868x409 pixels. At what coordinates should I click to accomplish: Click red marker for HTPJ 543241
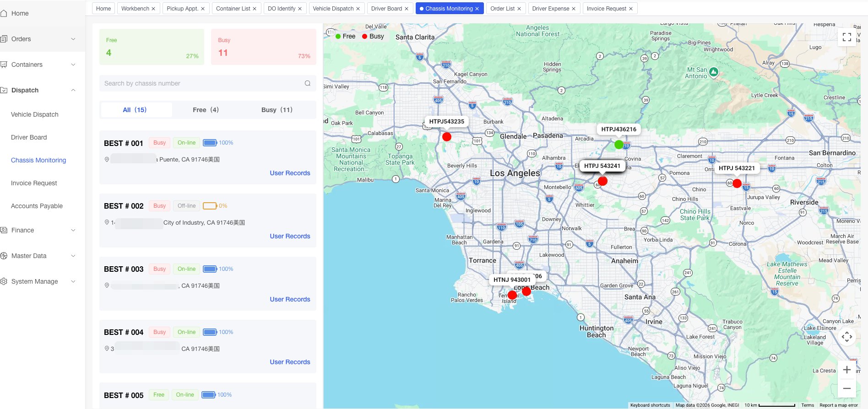point(603,181)
